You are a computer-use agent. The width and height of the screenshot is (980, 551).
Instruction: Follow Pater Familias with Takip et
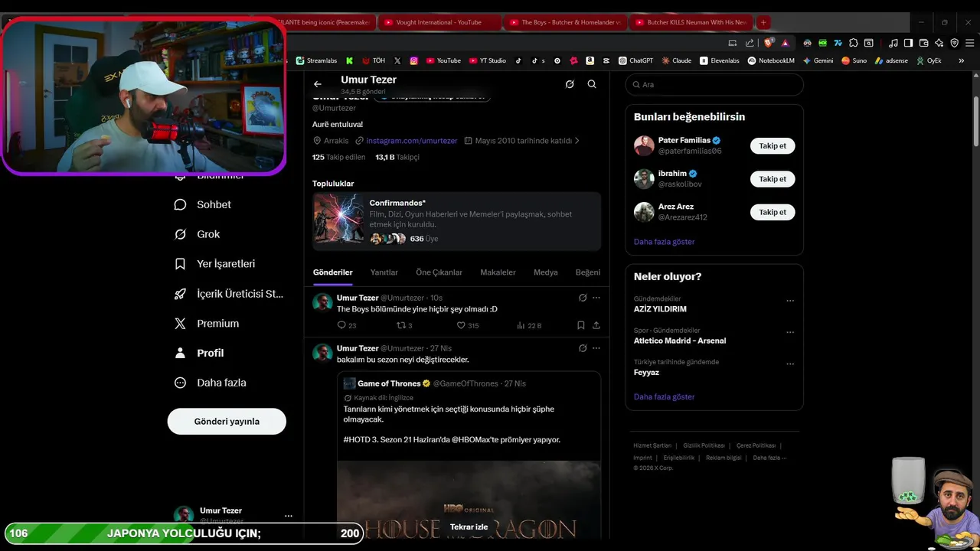click(773, 145)
